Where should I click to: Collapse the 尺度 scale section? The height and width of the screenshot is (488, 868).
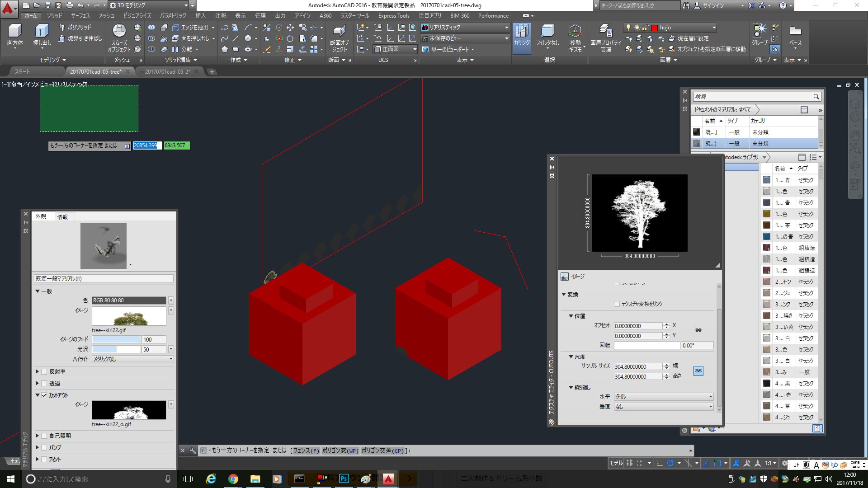tap(571, 357)
